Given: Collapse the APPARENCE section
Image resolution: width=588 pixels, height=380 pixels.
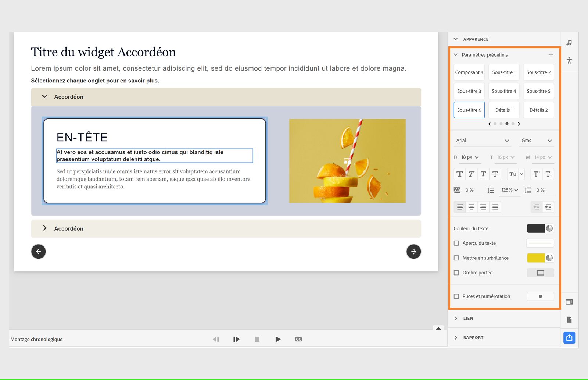Looking at the screenshot, I should (456, 39).
